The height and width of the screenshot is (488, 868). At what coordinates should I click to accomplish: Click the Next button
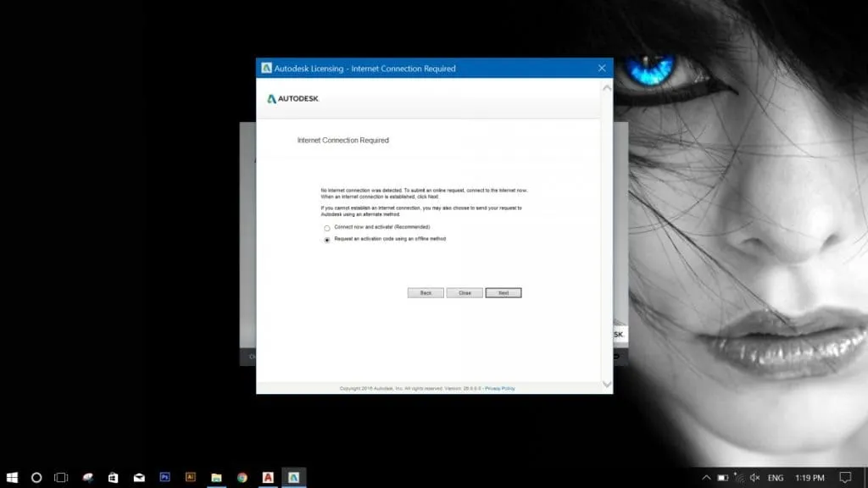click(x=504, y=292)
